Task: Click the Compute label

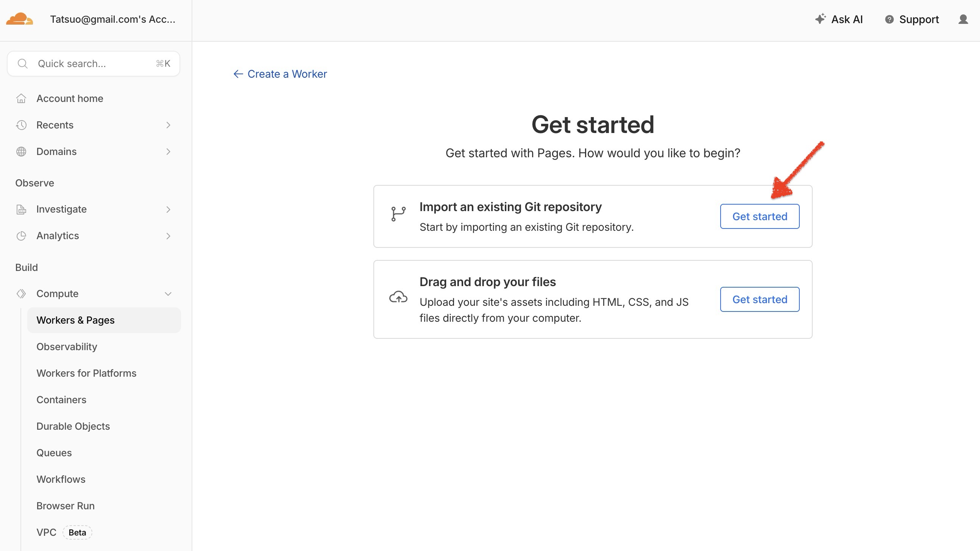Action: [x=57, y=294]
